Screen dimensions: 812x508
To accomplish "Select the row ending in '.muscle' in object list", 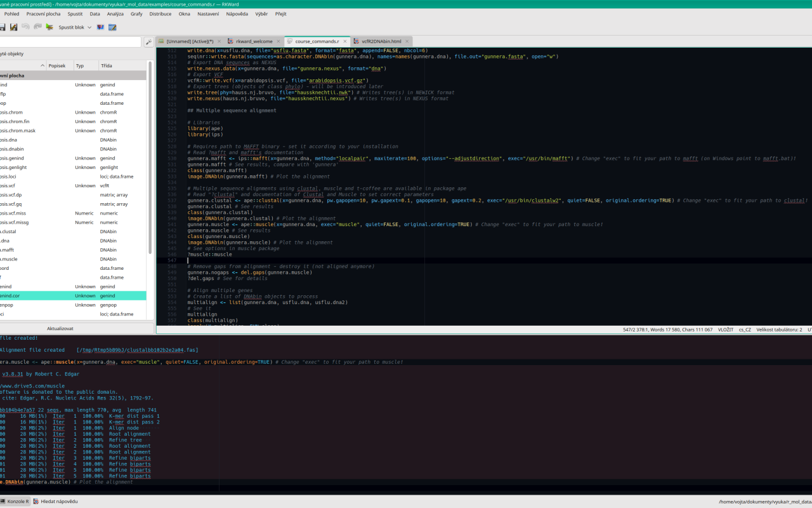I will (73, 259).
